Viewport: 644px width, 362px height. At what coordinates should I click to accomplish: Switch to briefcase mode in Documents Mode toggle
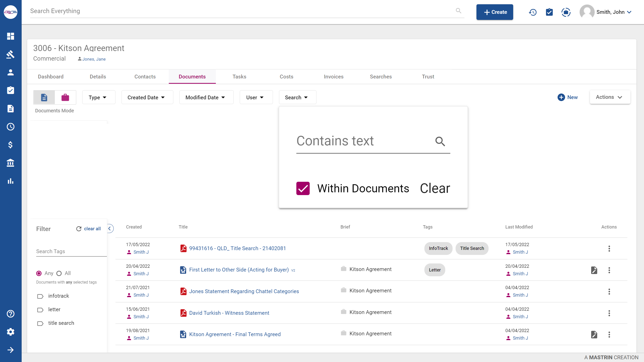65,97
